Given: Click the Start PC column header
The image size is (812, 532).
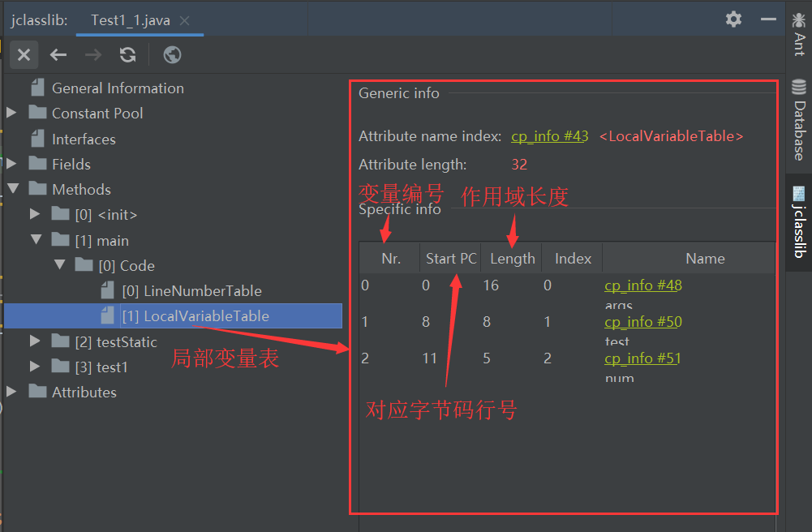Looking at the screenshot, I should pos(450,259).
